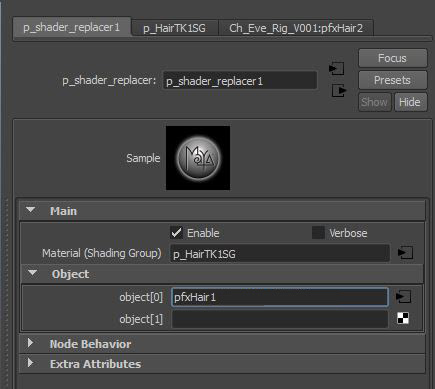Switch to the p_HairTK1SG tab
Screen dimensions: 435x389
[x=175, y=28]
